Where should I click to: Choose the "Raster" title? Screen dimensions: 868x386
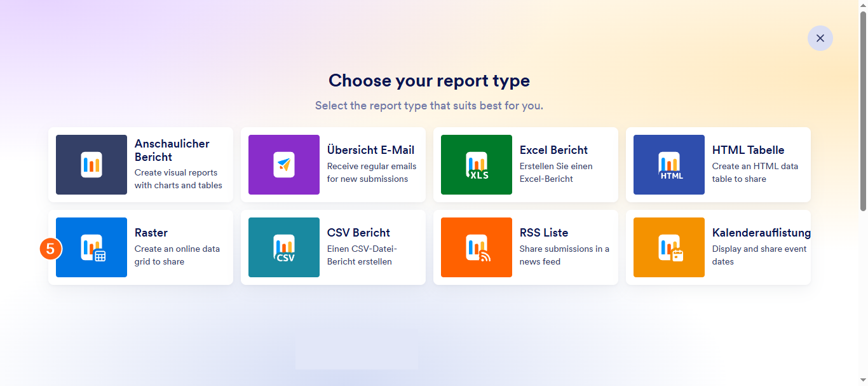[x=151, y=233]
